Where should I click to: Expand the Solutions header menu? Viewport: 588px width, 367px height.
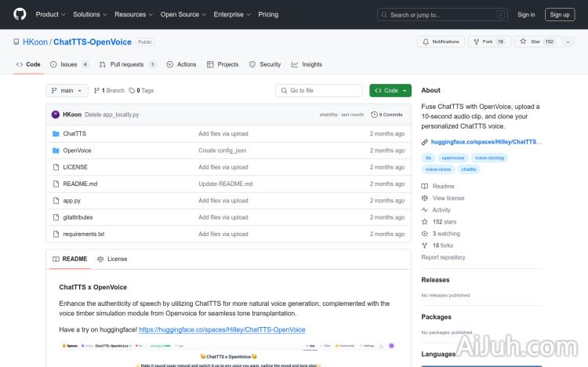click(x=89, y=14)
